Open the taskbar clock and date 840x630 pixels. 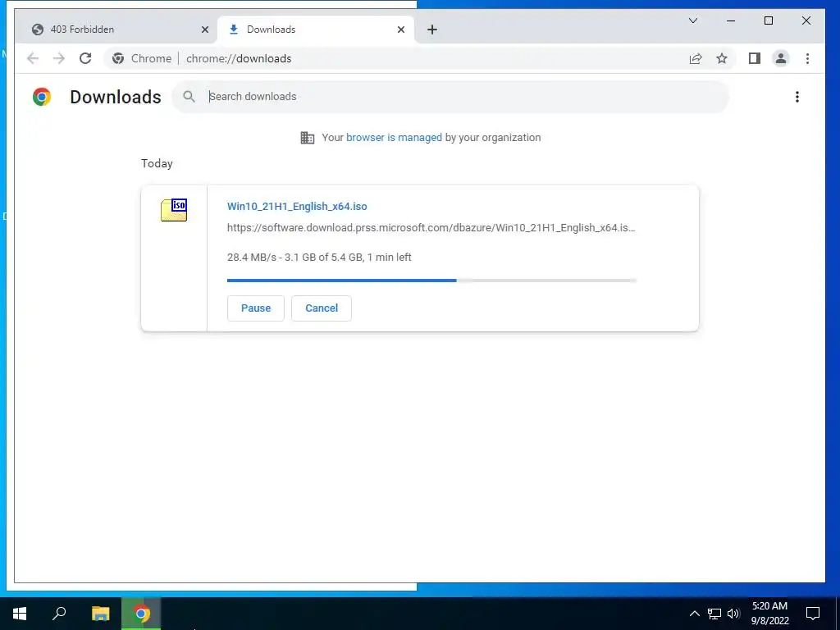click(769, 614)
